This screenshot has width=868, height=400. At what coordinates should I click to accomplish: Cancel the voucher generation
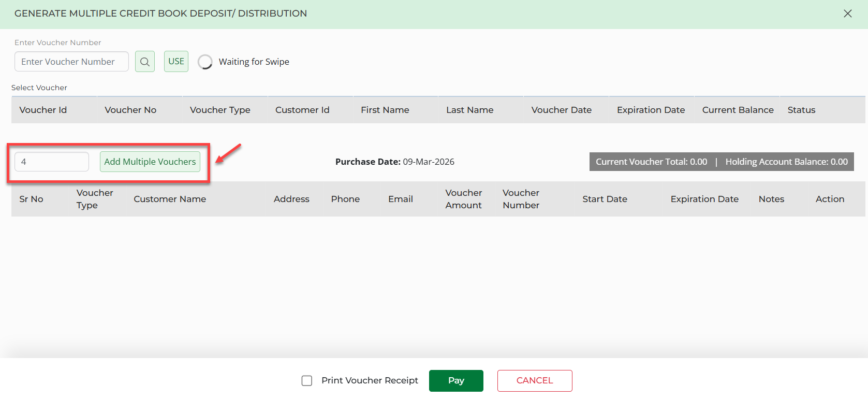click(534, 381)
